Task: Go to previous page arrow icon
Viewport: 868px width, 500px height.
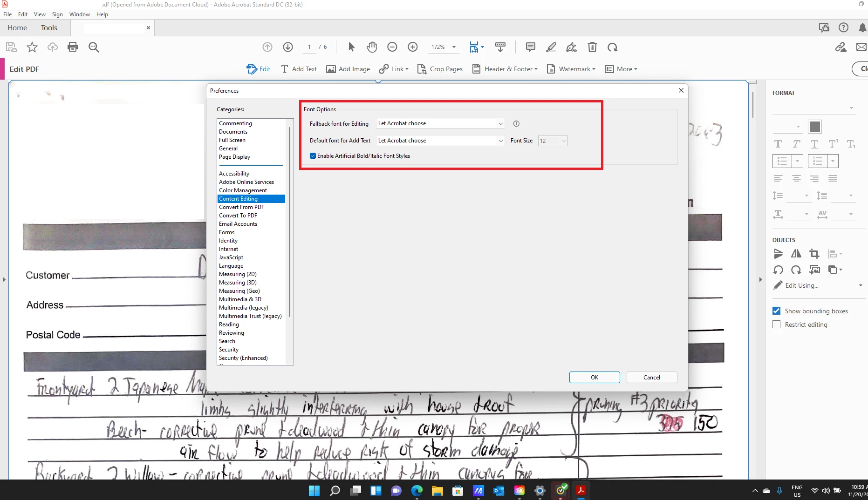Action: pyautogui.click(x=267, y=47)
